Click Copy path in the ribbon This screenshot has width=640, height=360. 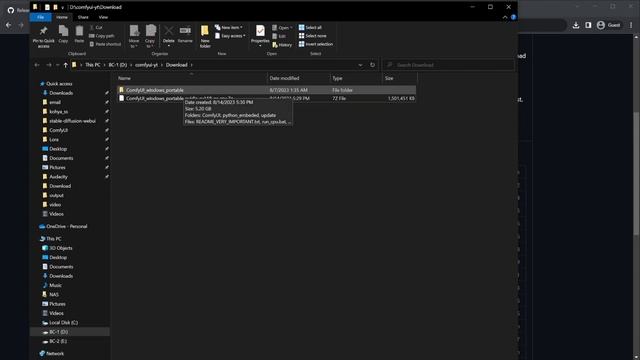[102, 36]
